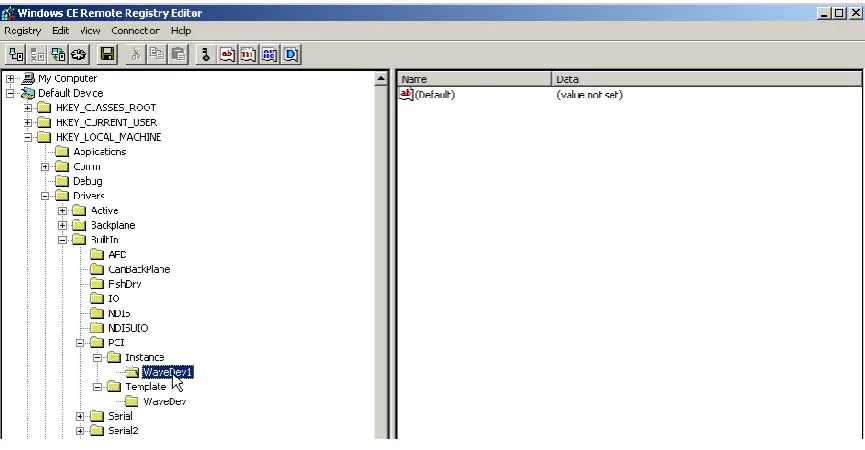Select the NDIS key
The width and height of the screenshot is (865, 450).
pyautogui.click(x=119, y=313)
